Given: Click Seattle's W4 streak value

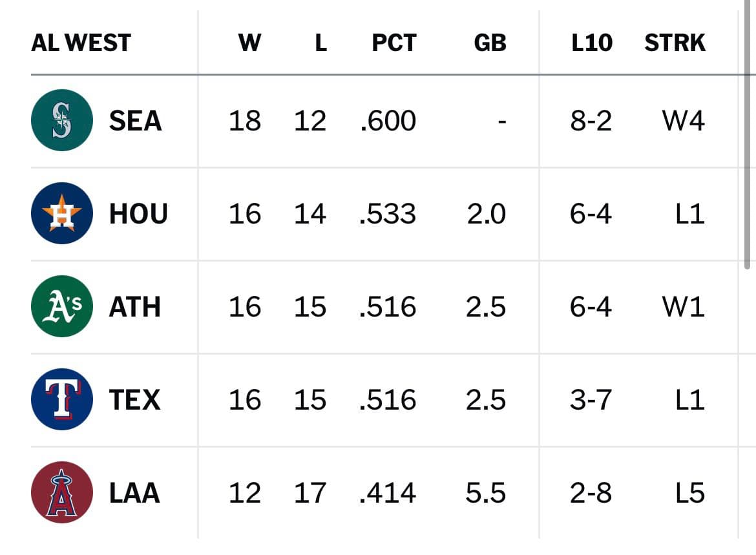Looking at the screenshot, I should click(683, 121).
